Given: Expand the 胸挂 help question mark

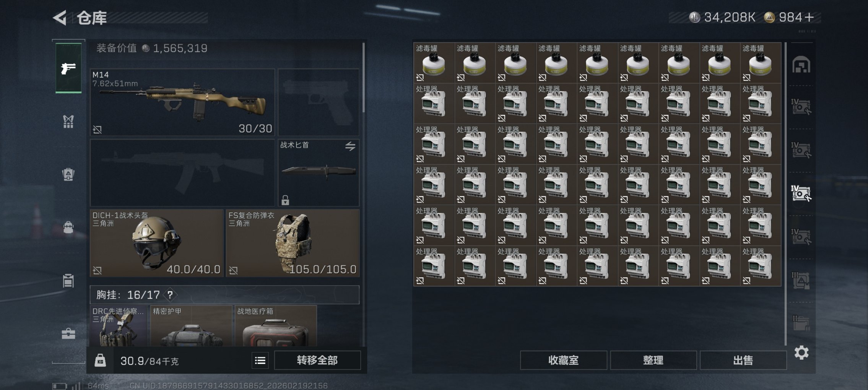Looking at the screenshot, I should [170, 295].
